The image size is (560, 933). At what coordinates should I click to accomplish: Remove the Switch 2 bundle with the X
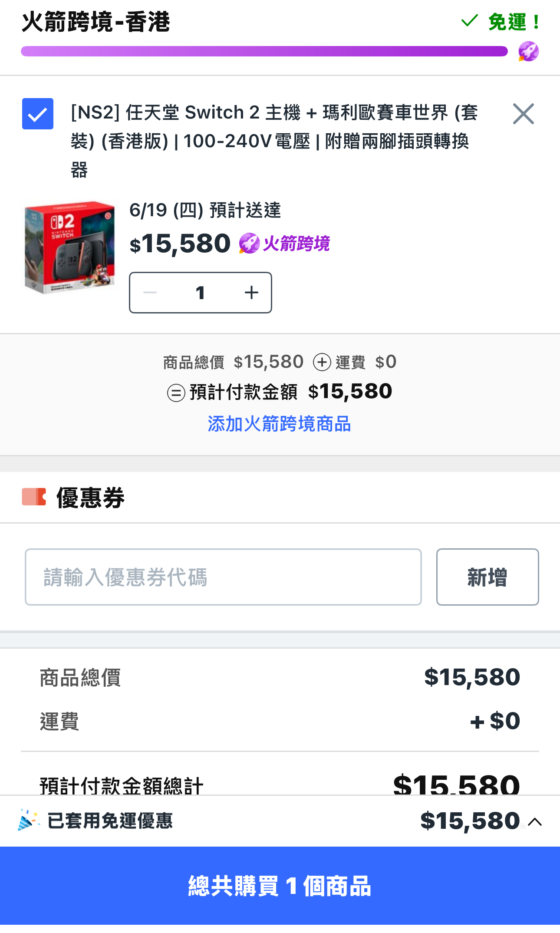click(523, 114)
